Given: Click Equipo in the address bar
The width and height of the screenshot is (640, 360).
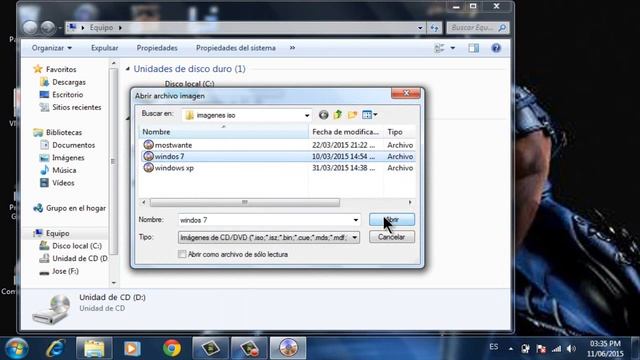Looking at the screenshot, I should 101,28.
